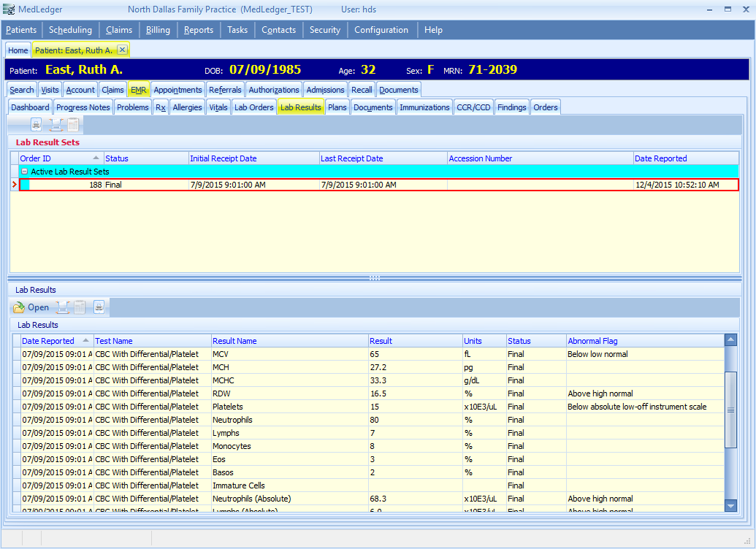This screenshot has height=549, width=756.
Task: Open the Allergies tab
Action: pos(188,107)
